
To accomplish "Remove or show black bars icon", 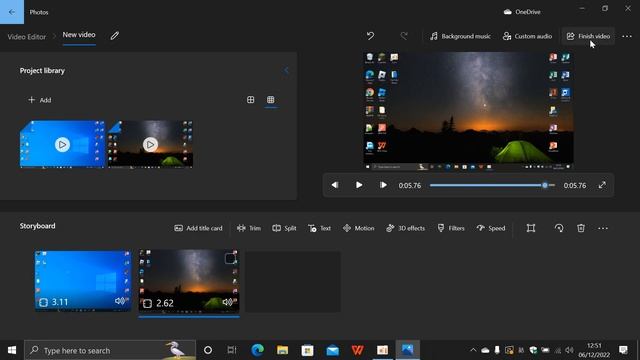I will click(531, 228).
